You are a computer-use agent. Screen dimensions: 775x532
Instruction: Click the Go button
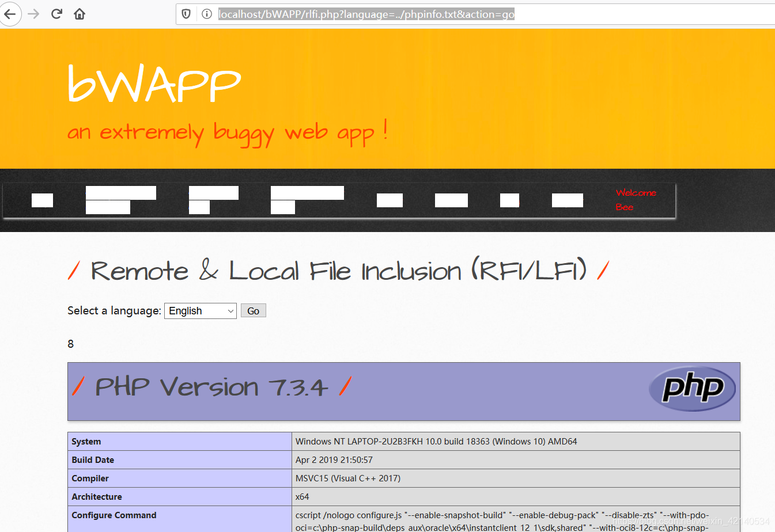(254, 311)
